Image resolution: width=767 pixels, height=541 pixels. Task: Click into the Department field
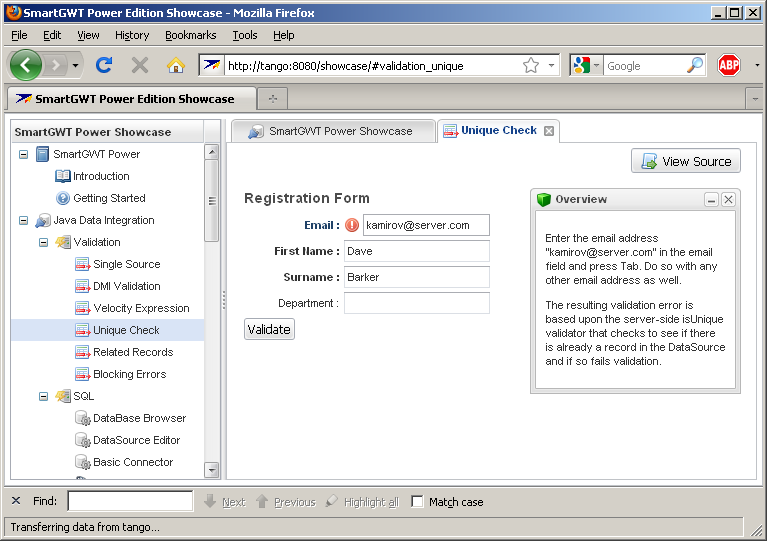[x=417, y=303]
